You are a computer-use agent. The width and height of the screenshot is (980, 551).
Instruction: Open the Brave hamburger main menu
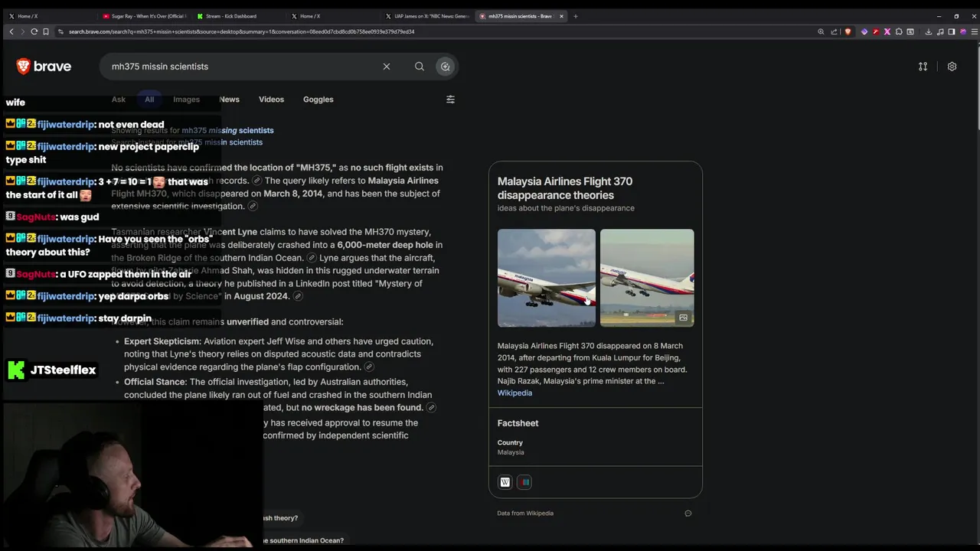(x=975, y=31)
